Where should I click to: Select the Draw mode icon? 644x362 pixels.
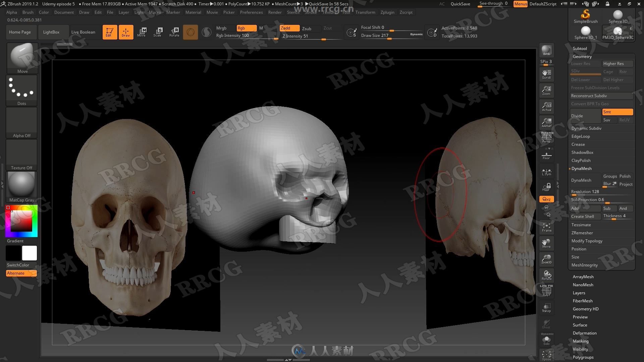click(x=126, y=32)
